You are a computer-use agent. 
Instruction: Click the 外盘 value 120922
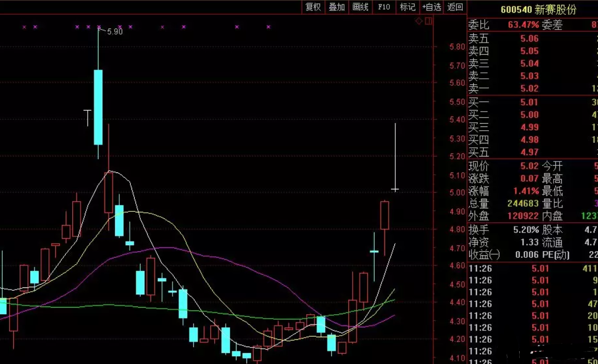523,216
